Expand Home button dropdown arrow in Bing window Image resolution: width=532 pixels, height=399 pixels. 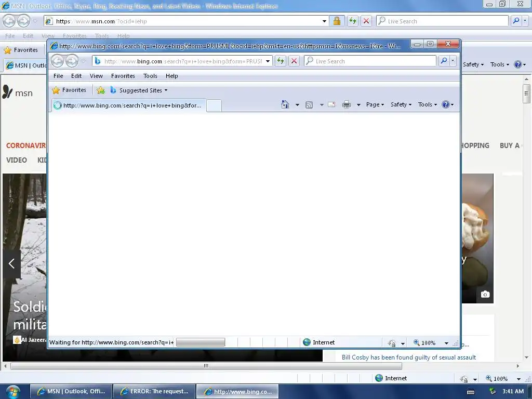coord(297,105)
